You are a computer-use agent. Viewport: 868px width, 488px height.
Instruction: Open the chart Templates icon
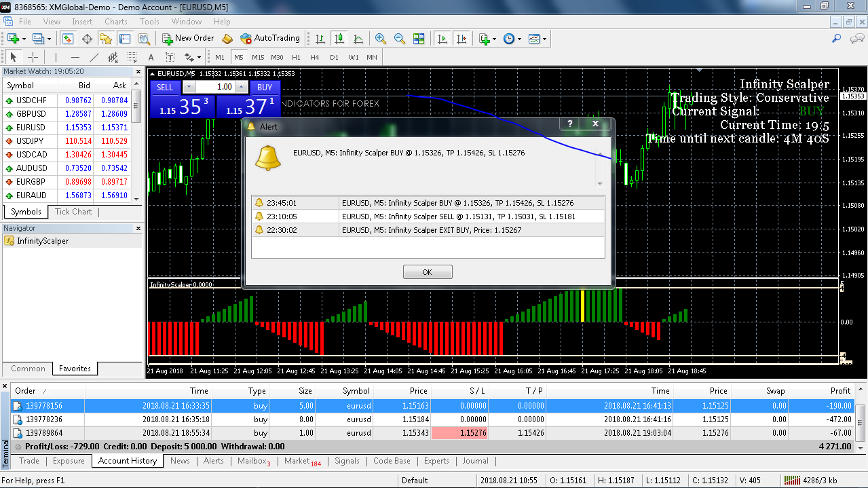click(x=534, y=39)
